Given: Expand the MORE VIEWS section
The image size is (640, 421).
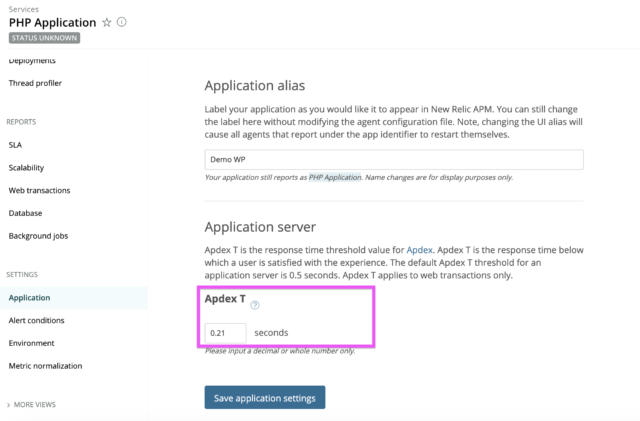Looking at the screenshot, I should pyautogui.click(x=34, y=405).
